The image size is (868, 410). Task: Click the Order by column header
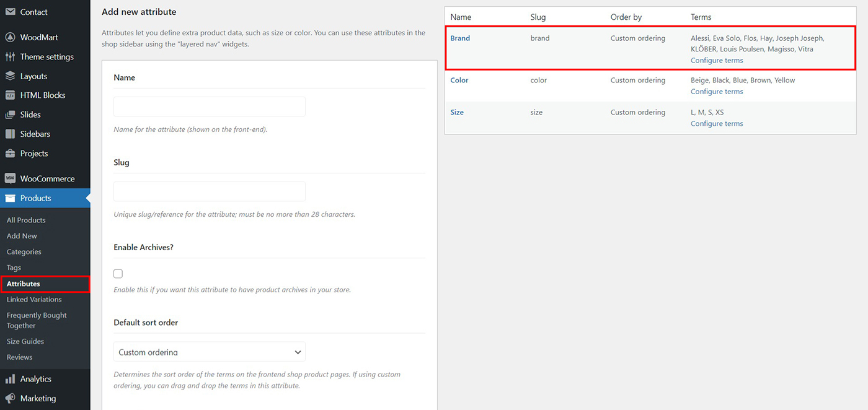click(x=626, y=17)
